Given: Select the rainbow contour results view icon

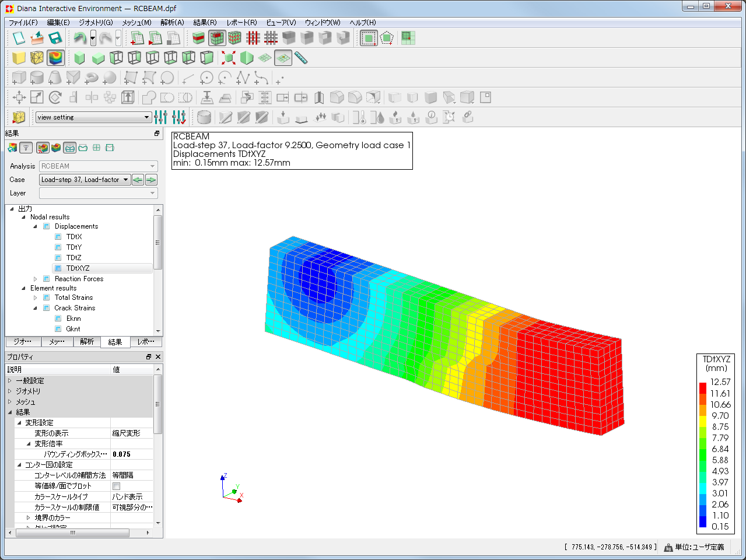Looking at the screenshot, I should tap(55, 58).
